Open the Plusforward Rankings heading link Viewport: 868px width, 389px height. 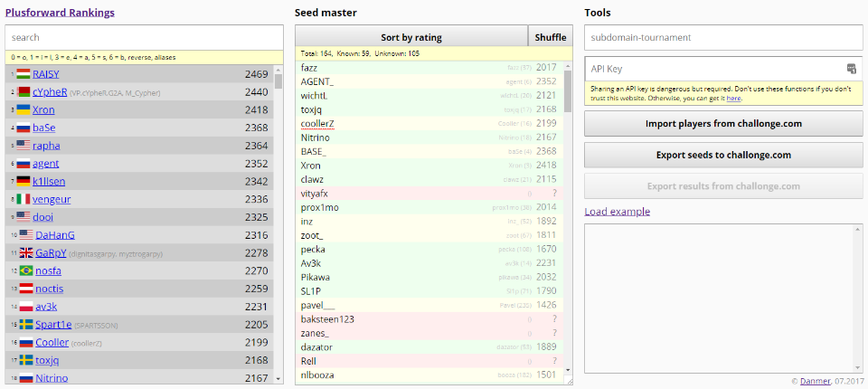point(60,13)
